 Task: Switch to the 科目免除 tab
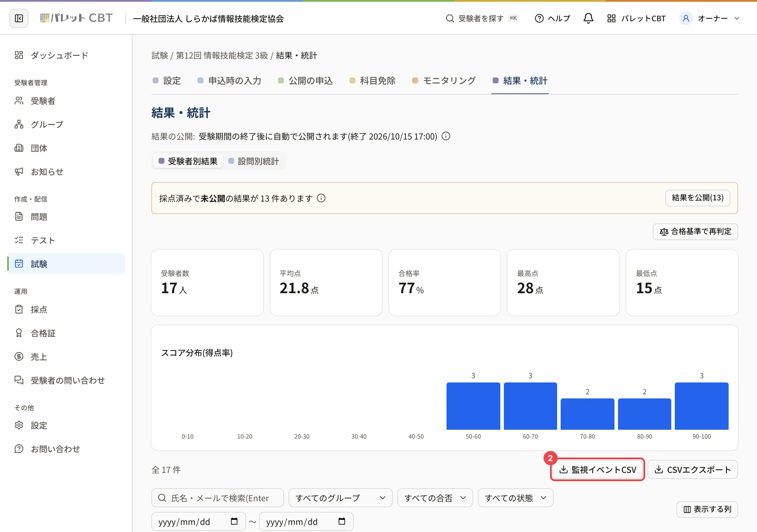pos(373,81)
